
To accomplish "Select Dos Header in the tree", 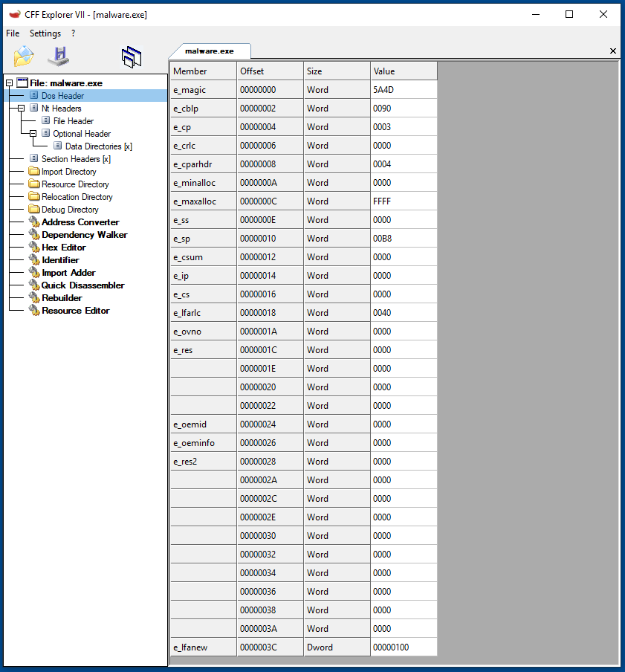I will (62, 96).
